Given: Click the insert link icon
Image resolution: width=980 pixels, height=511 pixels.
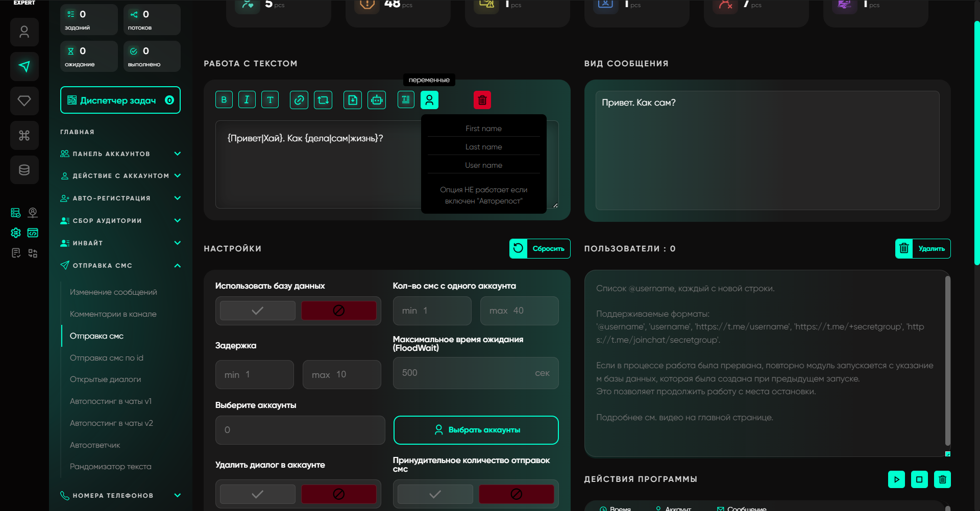Looking at the screenshot, I should (299, 100).
